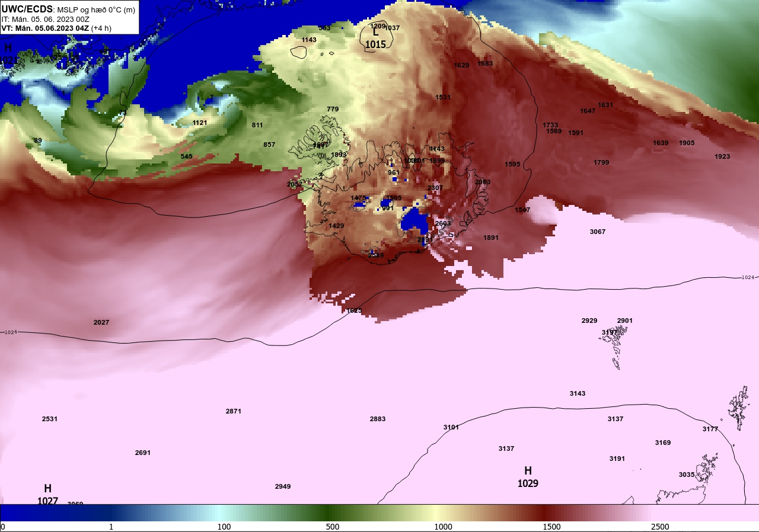Click the height value 1891
759x532 pixels.
click(x=491, y=238)
